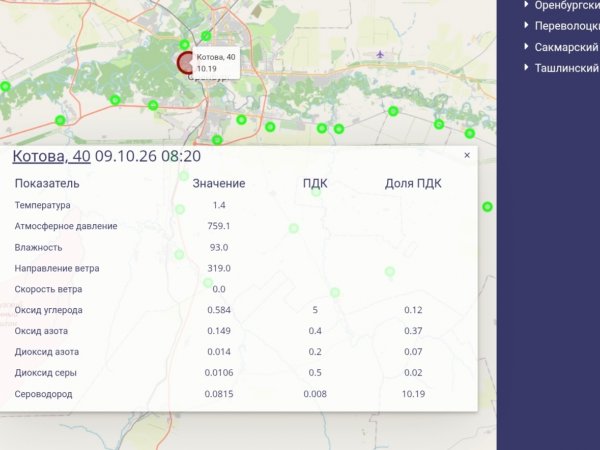The height and width of the screenshot is (450, 600).
Task: Select the Сероводород ПДК value 0.008
Action: pyautogui.click(x=315, y=394)
